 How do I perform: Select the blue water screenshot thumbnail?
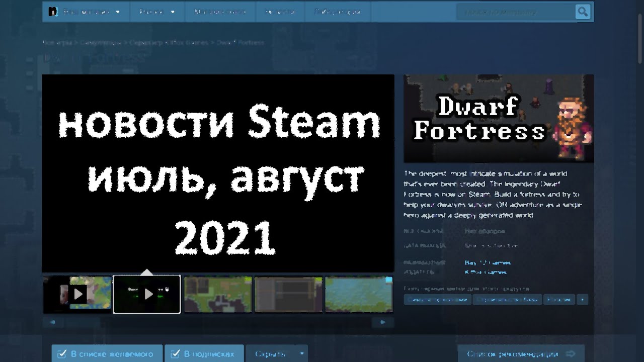pos(359,294)
